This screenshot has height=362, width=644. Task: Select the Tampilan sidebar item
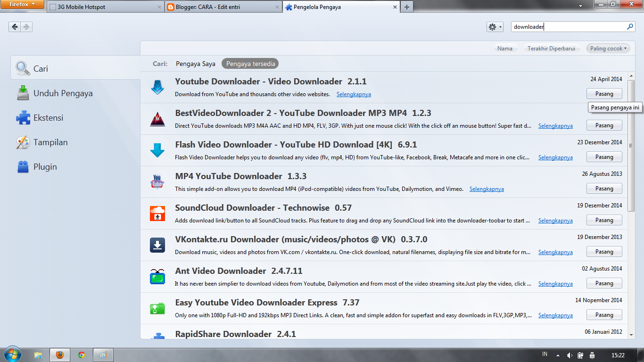click(22, 142)
